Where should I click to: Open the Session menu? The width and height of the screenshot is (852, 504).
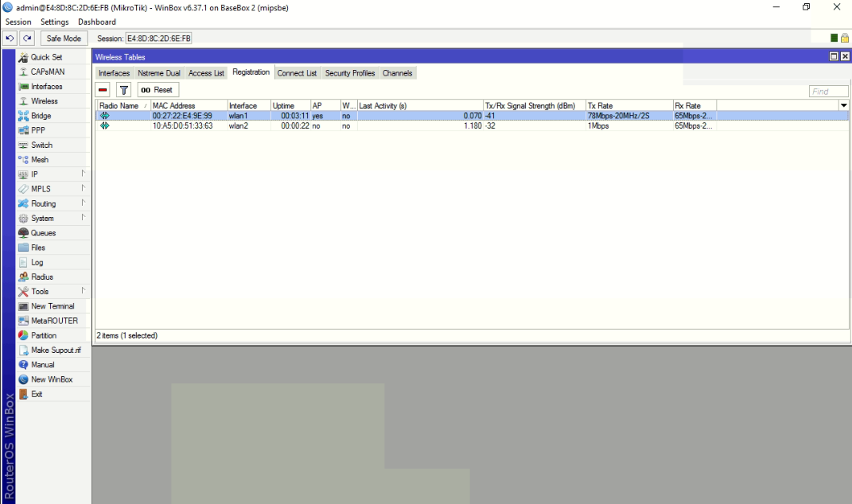point(18,21)
